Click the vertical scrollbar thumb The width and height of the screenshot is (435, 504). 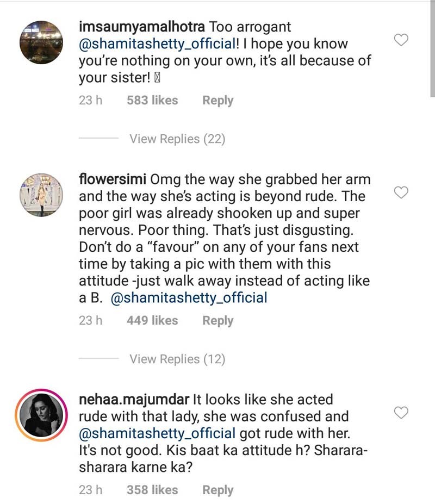click(432, 48)
